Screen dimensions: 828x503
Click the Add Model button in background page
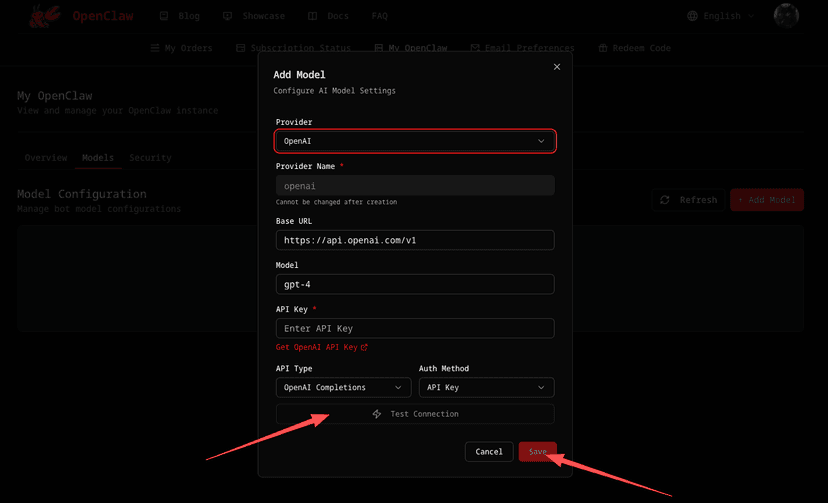click(767, 200)
